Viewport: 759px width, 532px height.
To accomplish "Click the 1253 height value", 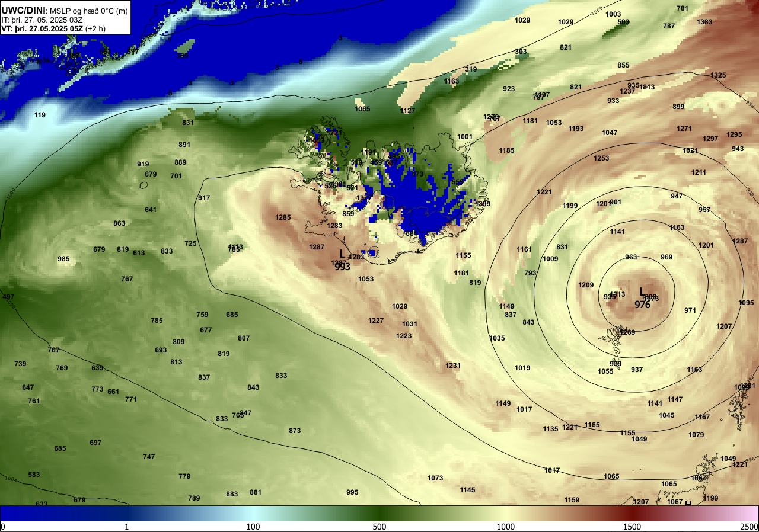I will (601, 158).
